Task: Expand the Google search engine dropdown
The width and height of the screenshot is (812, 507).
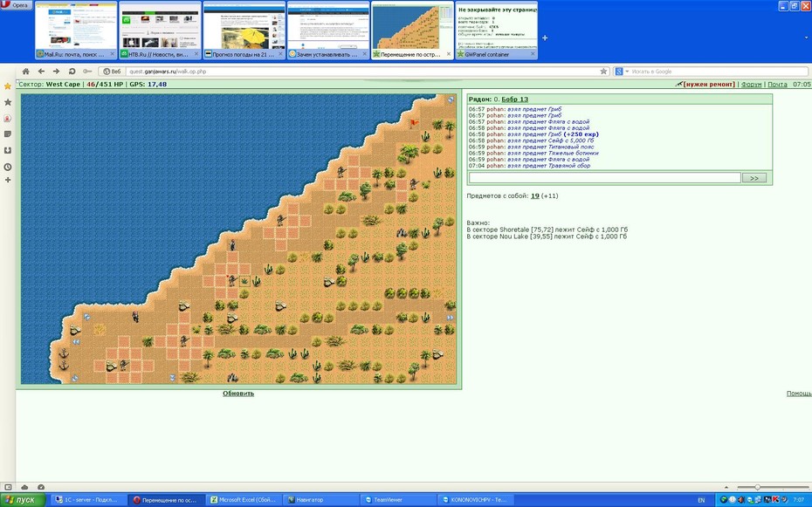Action: pyautogui.click(x=621, y=72)
